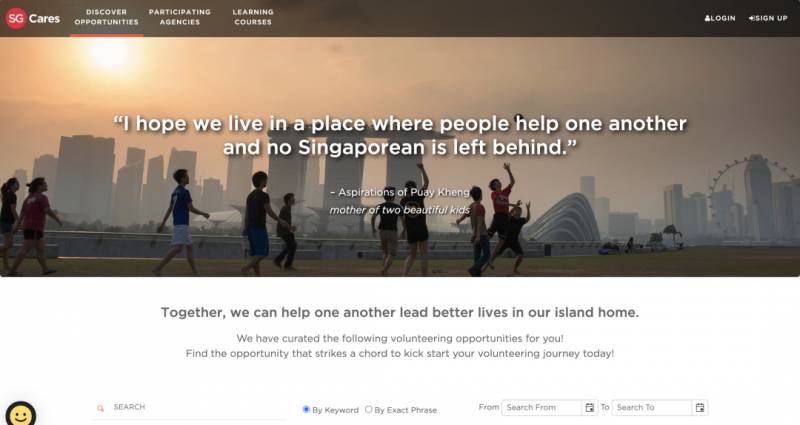The image size is (800, 425).
Task: Open the Search From calendar icon
Action: [x=590, y=407]
